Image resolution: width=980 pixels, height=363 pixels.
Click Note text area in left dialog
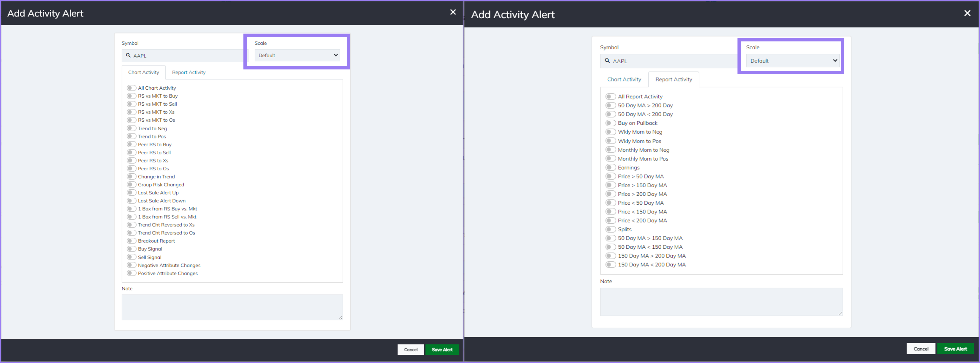point(232,307)
